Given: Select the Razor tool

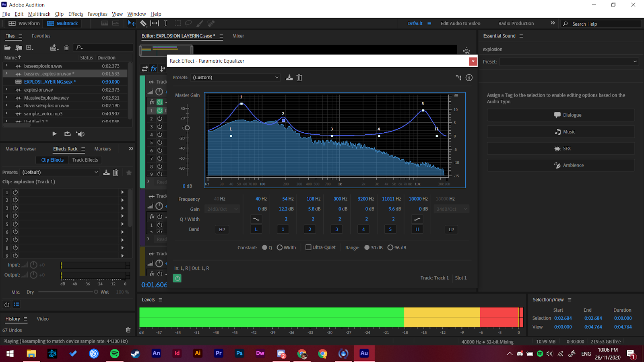Looking at the screenshot, I should point(143,23).
